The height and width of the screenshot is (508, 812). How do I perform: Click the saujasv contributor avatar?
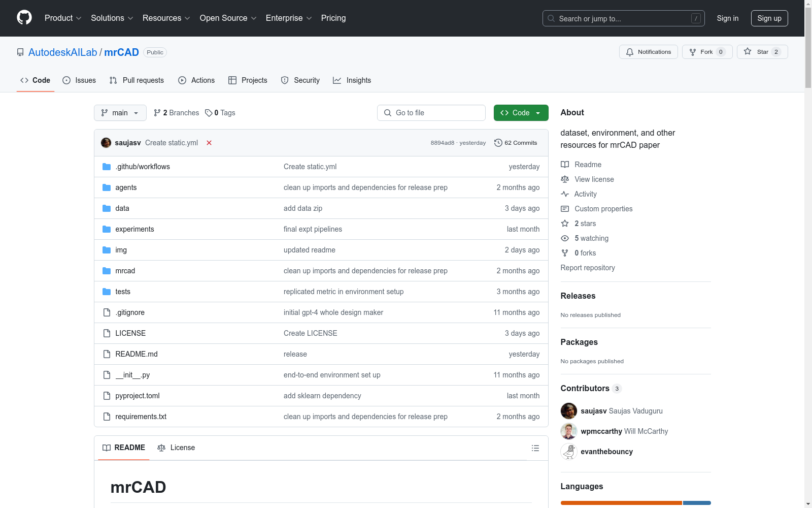569,411
